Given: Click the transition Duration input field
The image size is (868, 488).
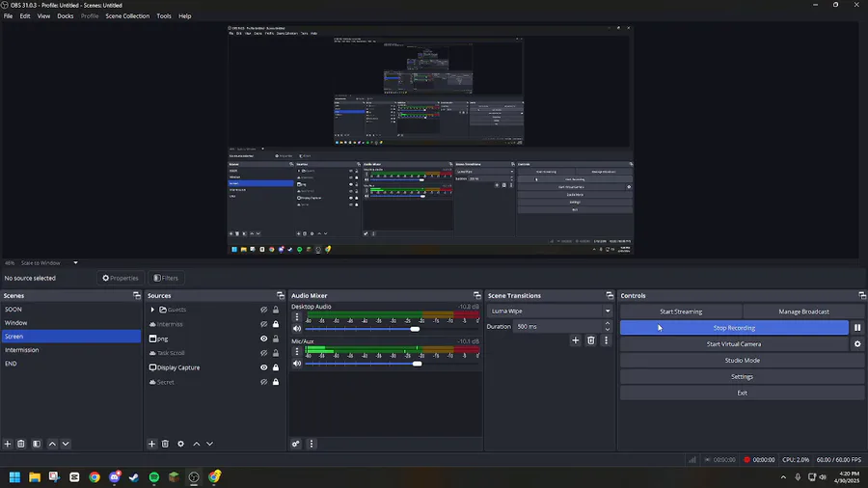Looking at the screenshot, I should pos(558,326).
